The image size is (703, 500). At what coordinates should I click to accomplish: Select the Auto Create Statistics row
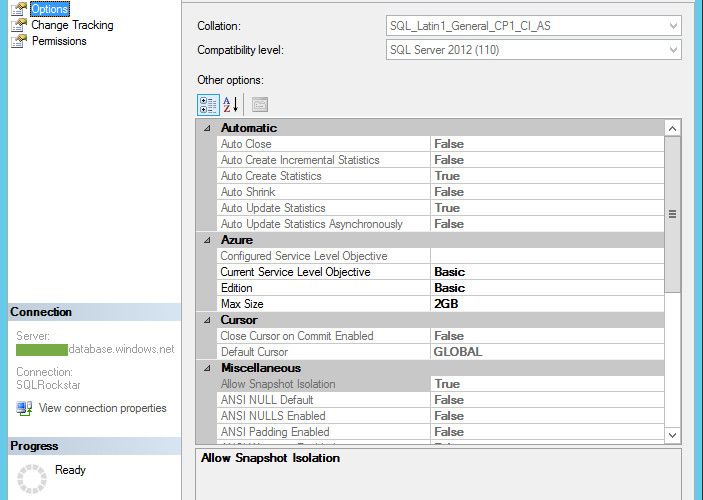click(x=440, y=176)
